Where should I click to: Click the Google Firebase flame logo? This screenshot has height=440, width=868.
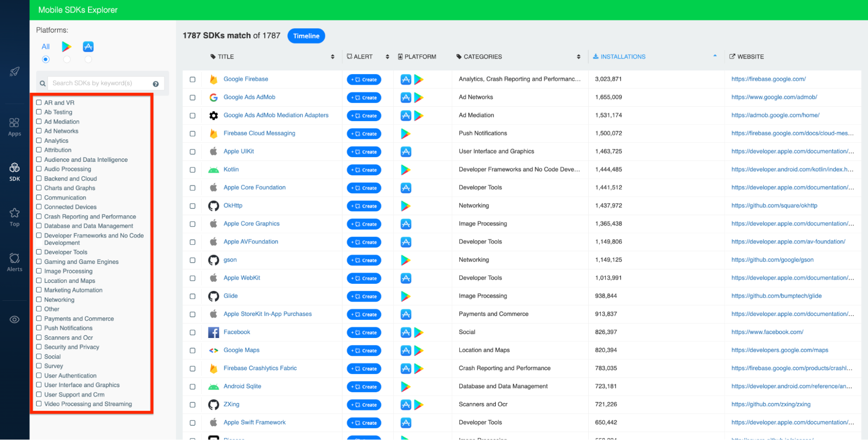pyautogui.click(x=213, y=79)
